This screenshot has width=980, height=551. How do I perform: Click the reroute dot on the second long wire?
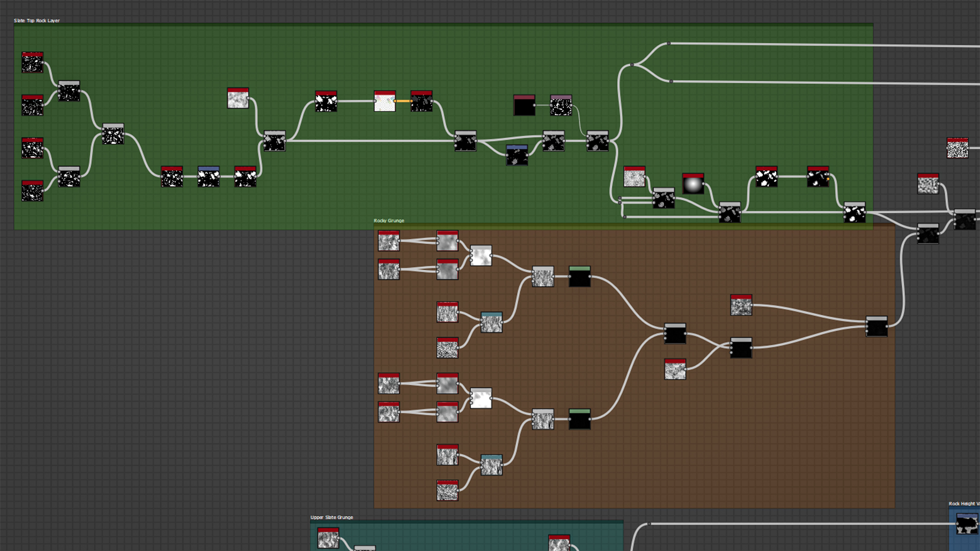coord(671,81)
